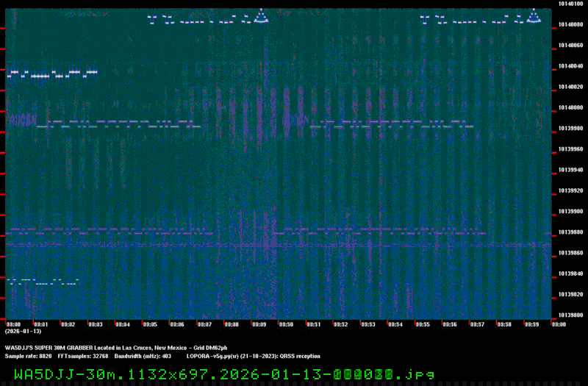The width and height of the screenshot is (588, 386).
Task: Click the 00:01 time axis label
Action: (41, 324)
